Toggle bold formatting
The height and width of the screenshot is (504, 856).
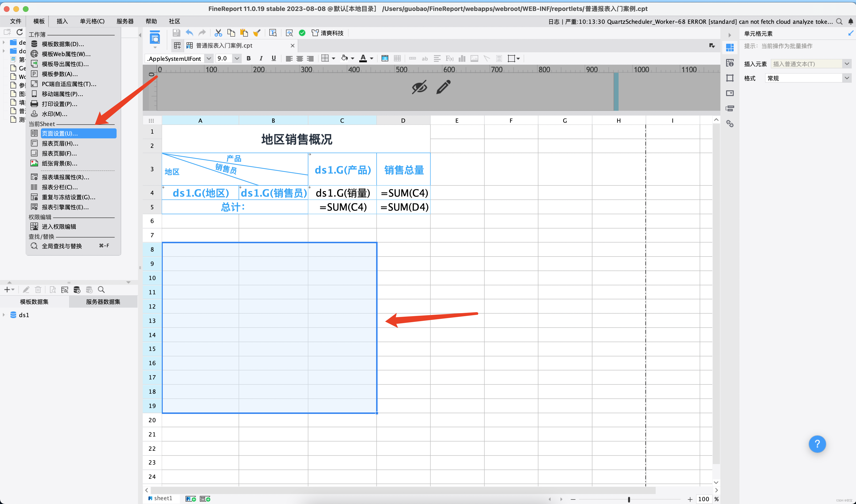[x=248, y=58]
